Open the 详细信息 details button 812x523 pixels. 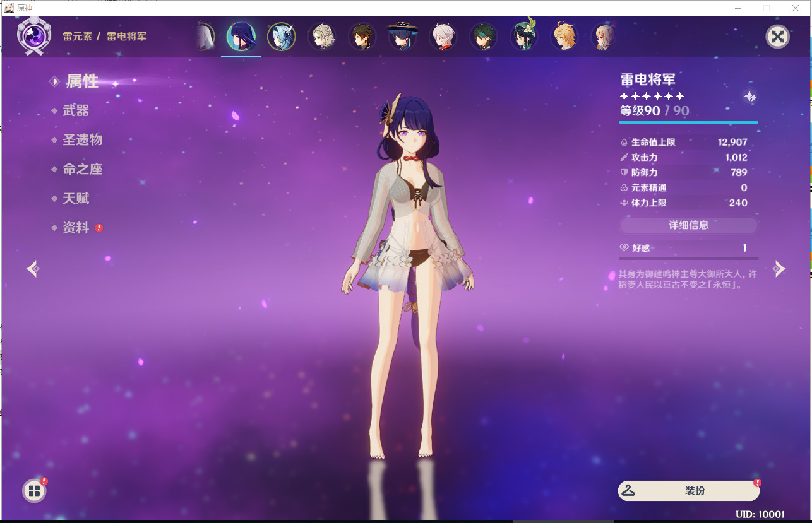click(689, 225)
